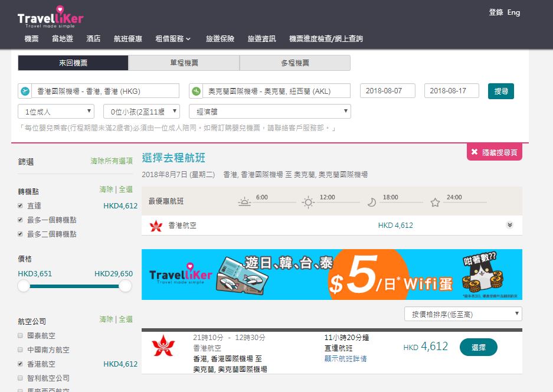Click the sun 12:00 noon icon
553x392 pixels.
pos(308,202)
